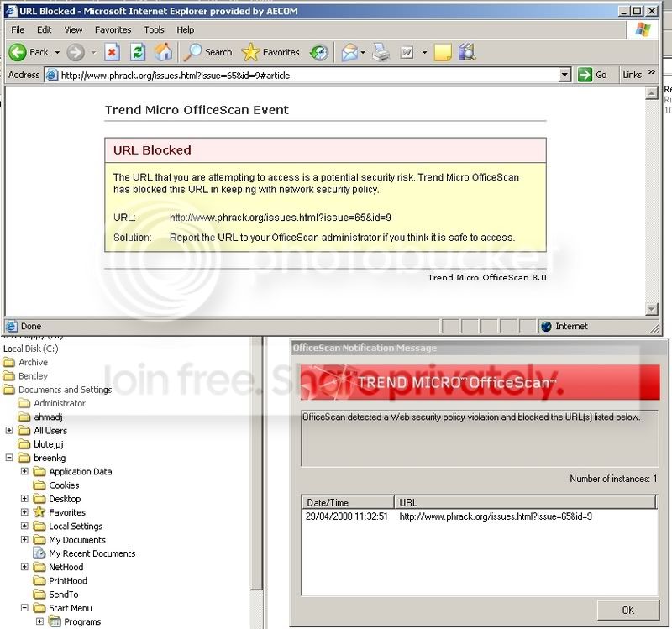Click the Stop loading icon
This screenshot has width=672, height=629.
coord(110,51)
